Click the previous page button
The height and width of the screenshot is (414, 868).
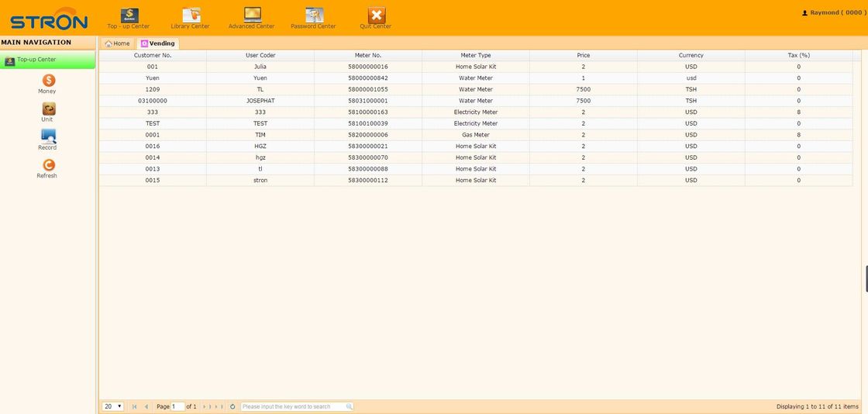(x=146, y=406)
